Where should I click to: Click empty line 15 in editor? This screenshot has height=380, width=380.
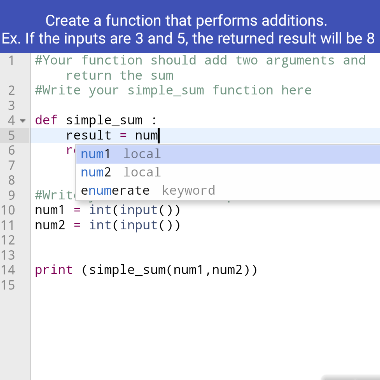click(205, 285)
